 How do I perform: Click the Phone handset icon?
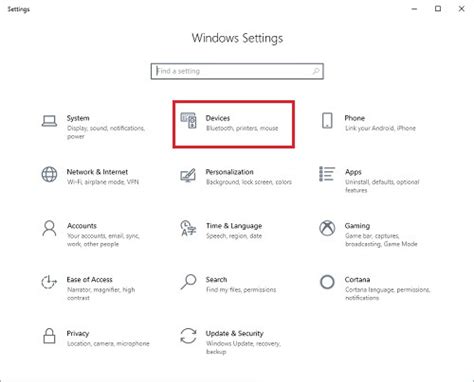(x=327, y=120)
